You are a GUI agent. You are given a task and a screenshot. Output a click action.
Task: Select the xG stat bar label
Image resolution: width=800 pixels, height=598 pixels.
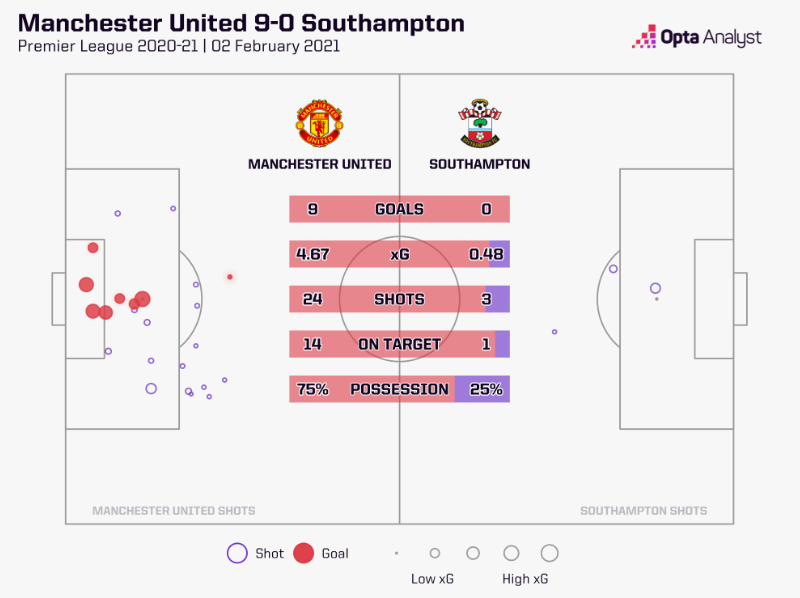point(399,254)
